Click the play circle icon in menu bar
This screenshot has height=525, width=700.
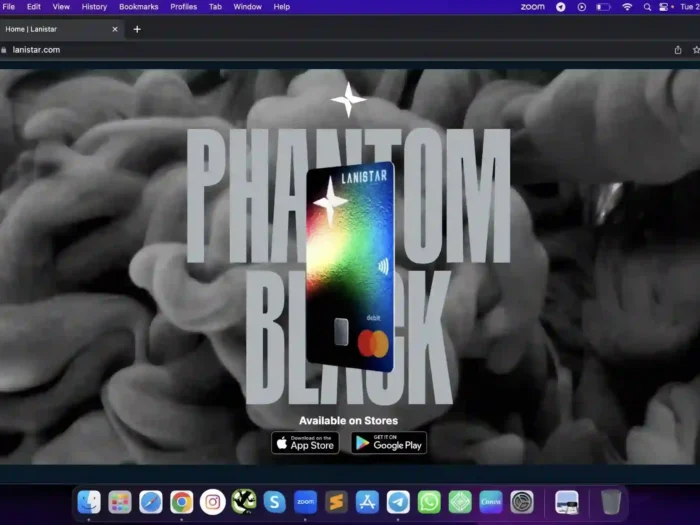click(582, 7)
